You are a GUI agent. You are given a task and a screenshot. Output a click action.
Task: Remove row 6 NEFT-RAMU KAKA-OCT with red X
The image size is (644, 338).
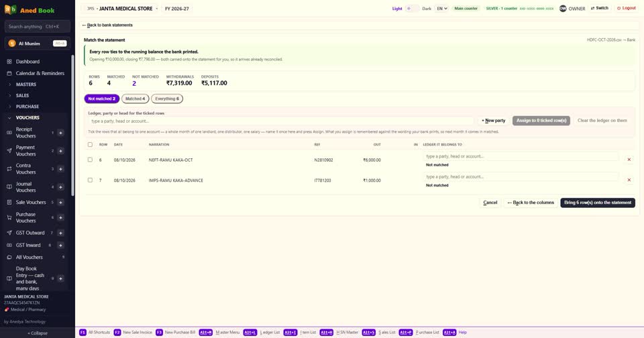click(629, 160)
